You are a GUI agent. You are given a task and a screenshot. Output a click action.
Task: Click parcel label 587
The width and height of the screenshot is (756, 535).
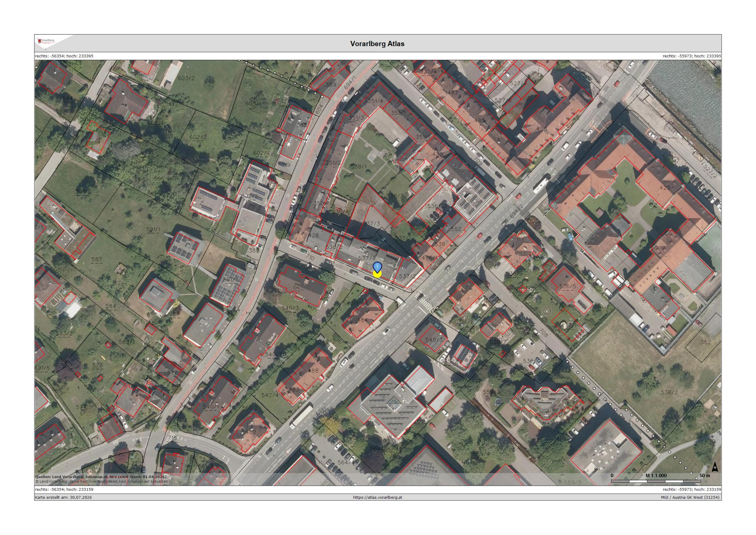tap(97, 259)
